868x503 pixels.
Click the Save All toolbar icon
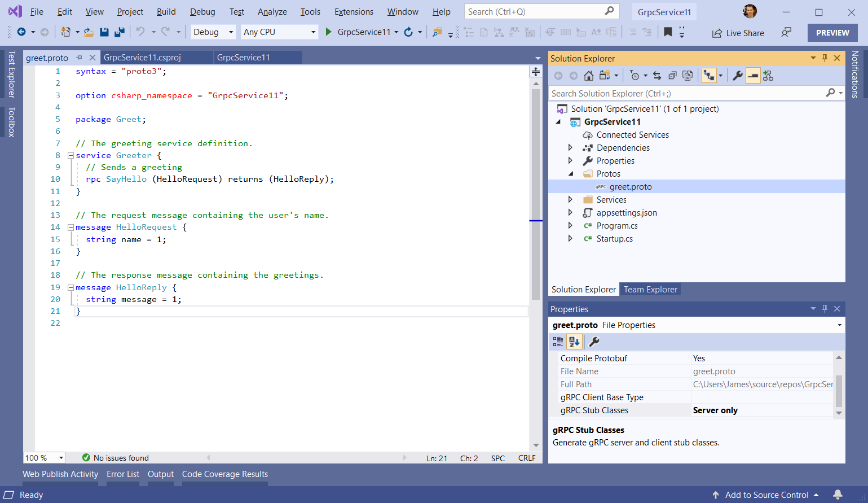click(120, 32)
